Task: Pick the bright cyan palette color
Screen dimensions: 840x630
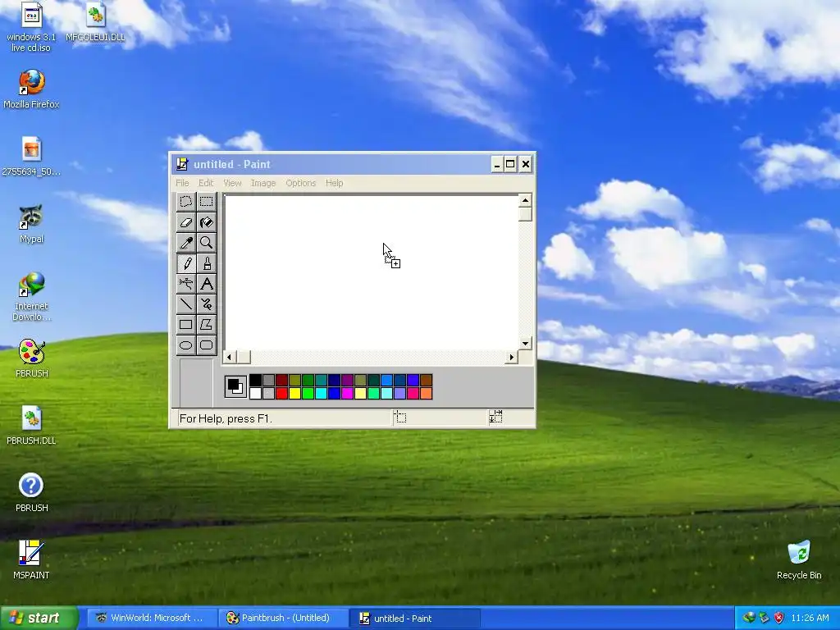Action: click(x=321, y=393)
